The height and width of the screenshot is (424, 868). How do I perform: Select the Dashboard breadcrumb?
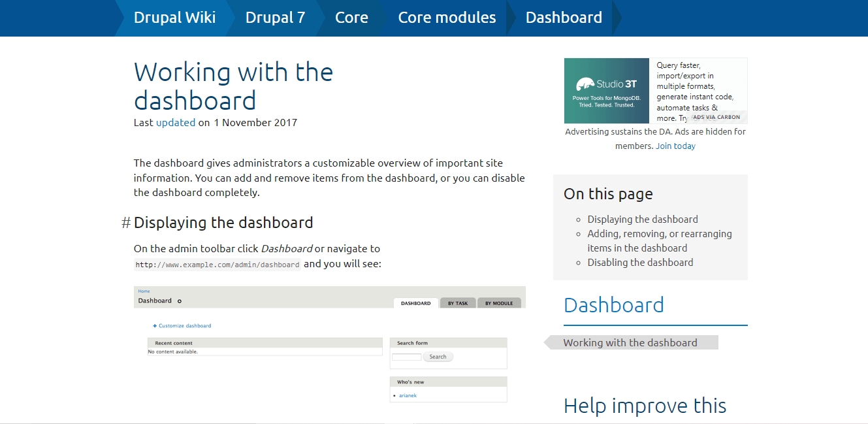564,18
